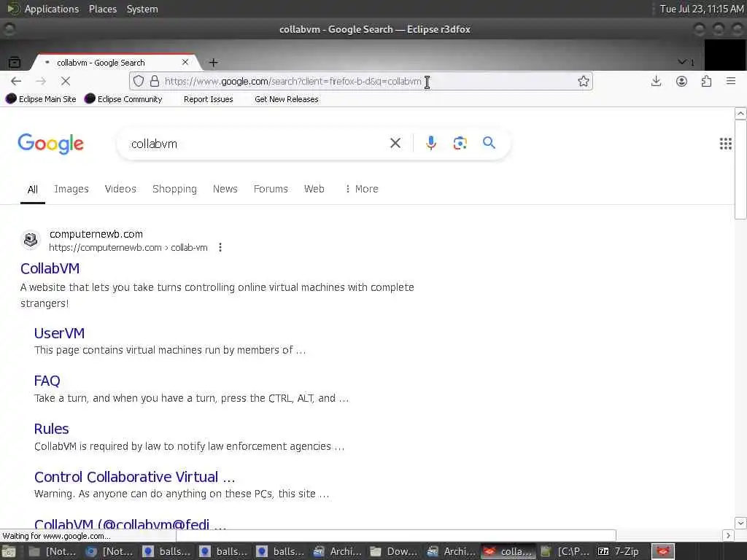Open the Extensions puzzle icon
The width and height of the screenshot is (747, 560).
coord(706,82)
